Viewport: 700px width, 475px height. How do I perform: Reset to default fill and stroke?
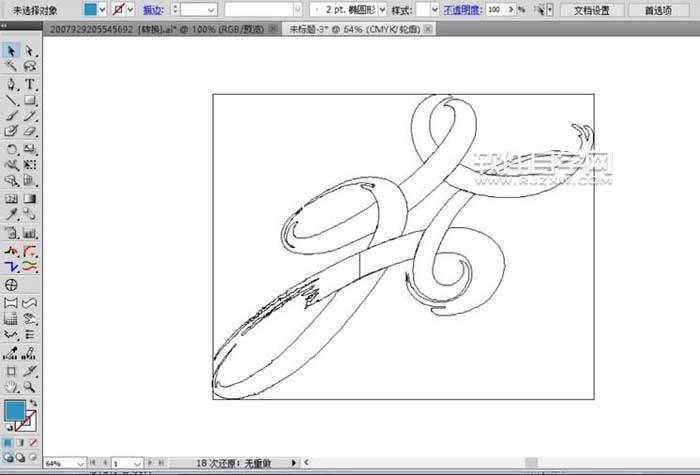point(8,428)
